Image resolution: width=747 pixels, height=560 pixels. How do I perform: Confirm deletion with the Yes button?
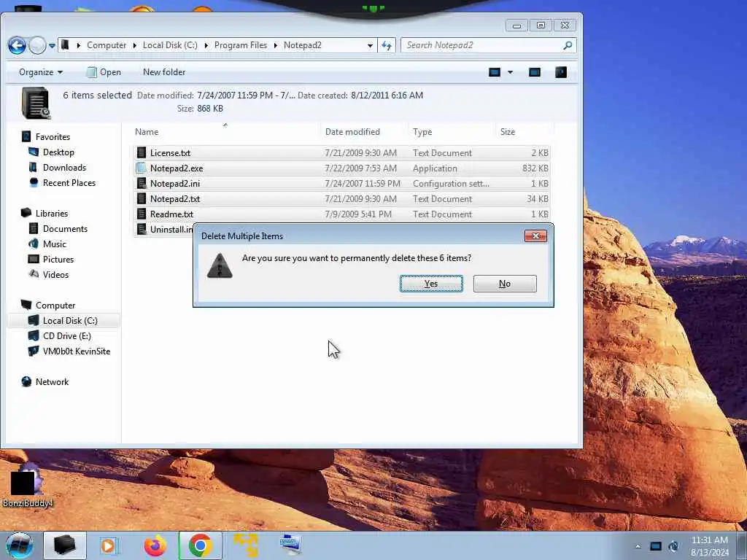pos(431,284)
